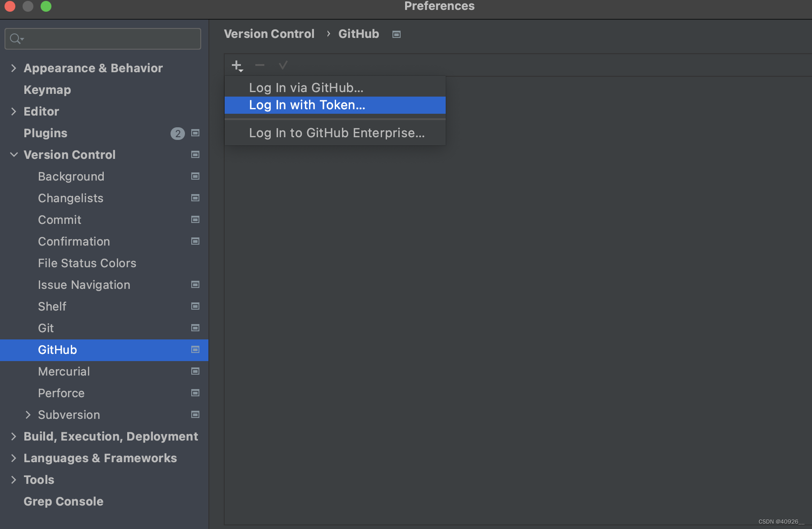Click the project icon on selected GitHub row
The height and width of the screenshot is (529, 812).
(x=195, y=350)
